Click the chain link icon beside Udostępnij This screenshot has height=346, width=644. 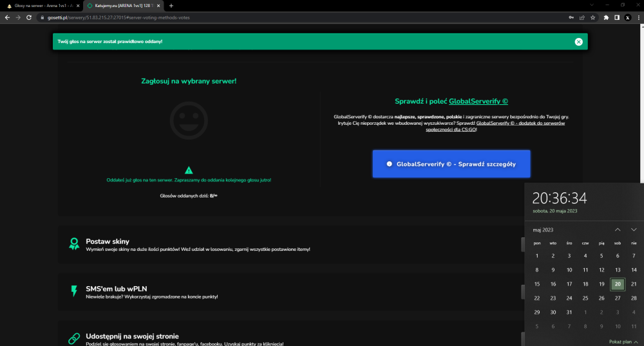click(x=74, y=338)
